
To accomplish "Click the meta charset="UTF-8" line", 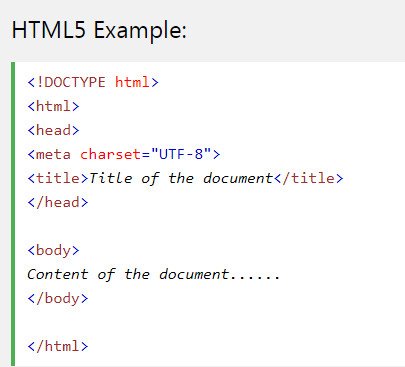I will [x=124, y=154].
